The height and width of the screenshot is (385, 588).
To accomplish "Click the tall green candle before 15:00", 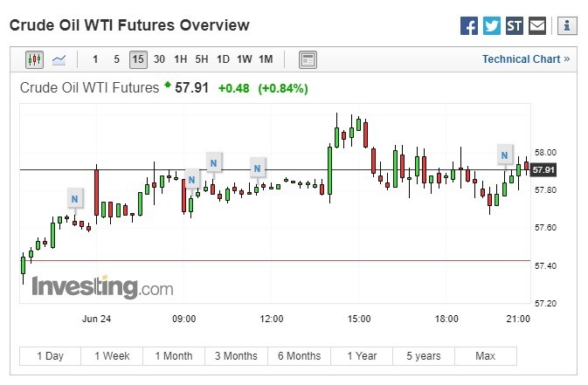I will 329,170.
